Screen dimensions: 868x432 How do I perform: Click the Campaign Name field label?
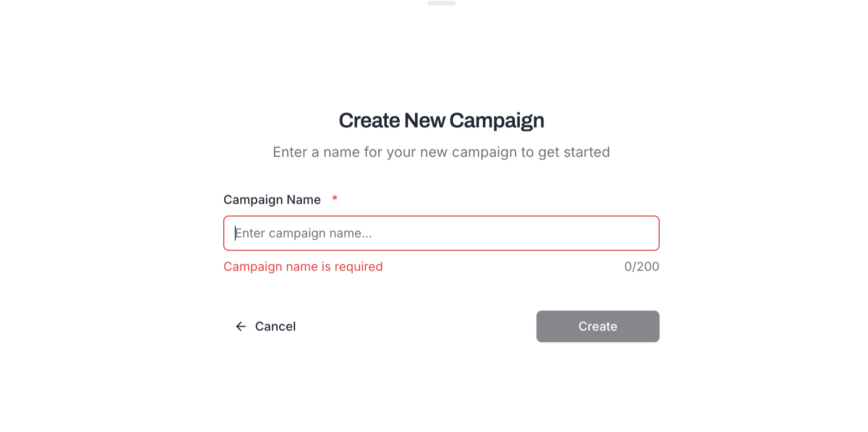click(x=272, y=199)
